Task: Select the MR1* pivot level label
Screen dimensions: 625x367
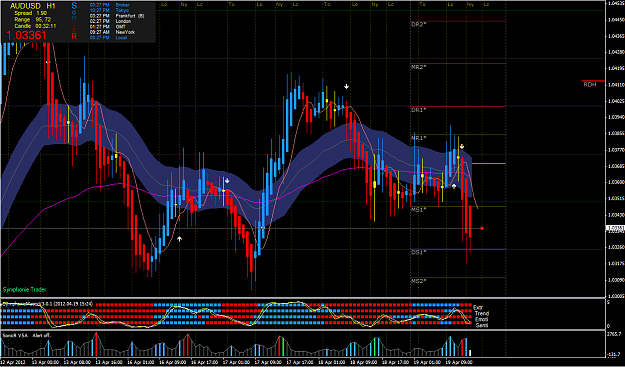Action: [419, 138]
